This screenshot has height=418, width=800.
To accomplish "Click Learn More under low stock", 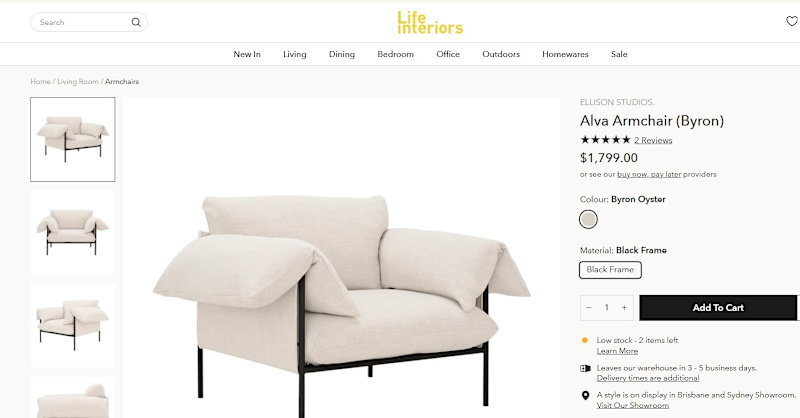I will [617, 351].
